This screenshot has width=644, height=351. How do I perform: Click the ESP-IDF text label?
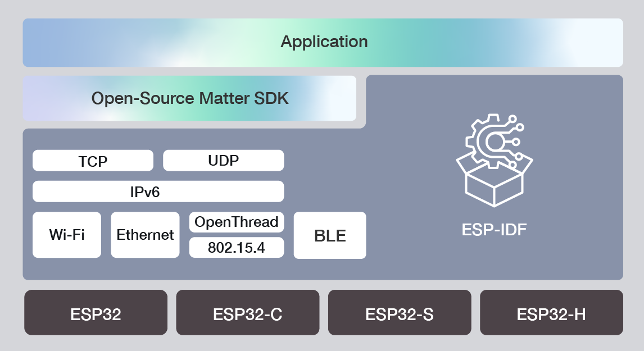[x=494, y=230]
